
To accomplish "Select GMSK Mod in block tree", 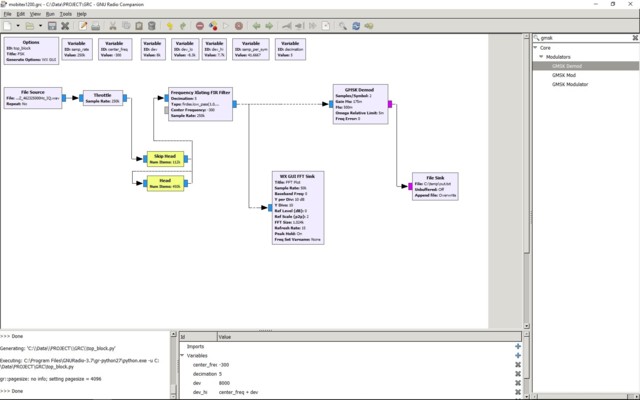I will (x=564, y=75).
